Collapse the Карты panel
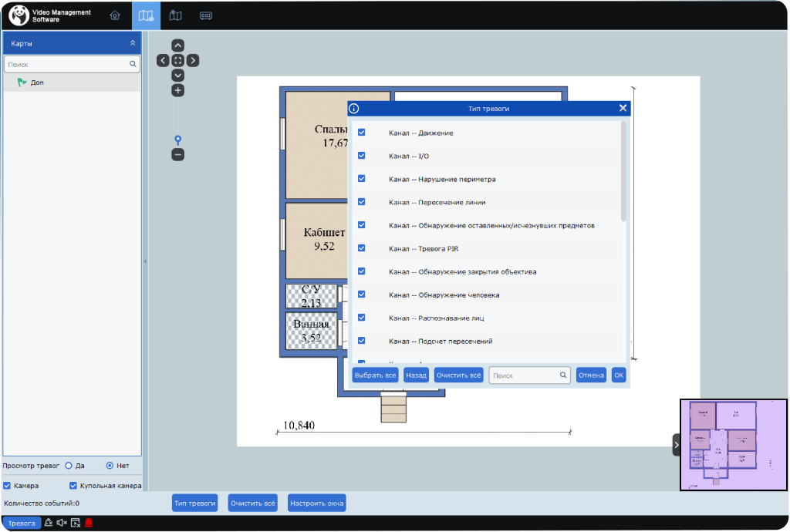790x532 pixels. click(x=133, y=43)
